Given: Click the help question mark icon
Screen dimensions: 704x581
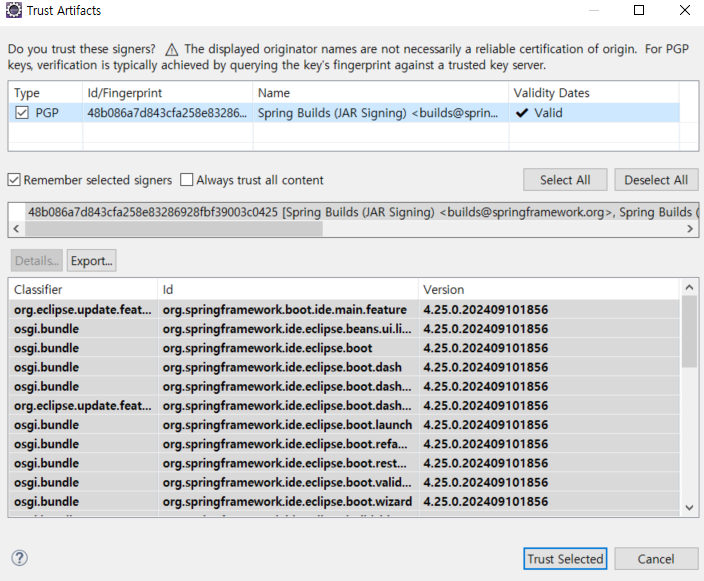Looking at the screenshot, I should [x=19, y=558].
